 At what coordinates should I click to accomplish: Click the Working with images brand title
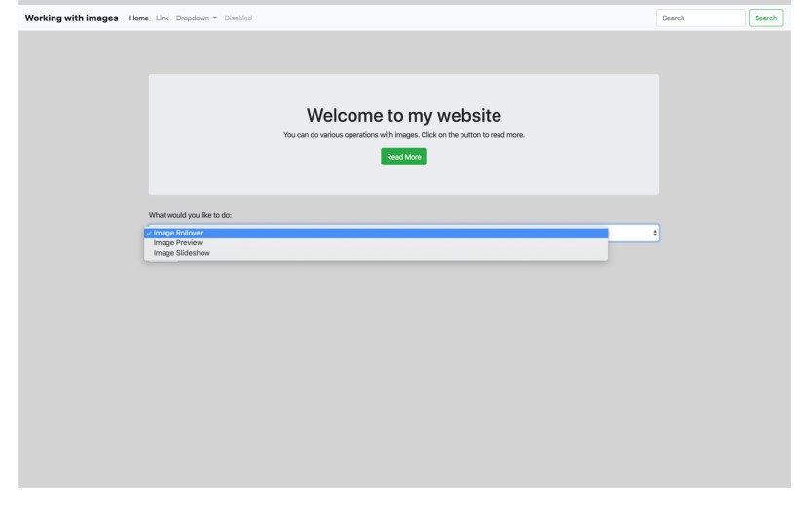71,18
